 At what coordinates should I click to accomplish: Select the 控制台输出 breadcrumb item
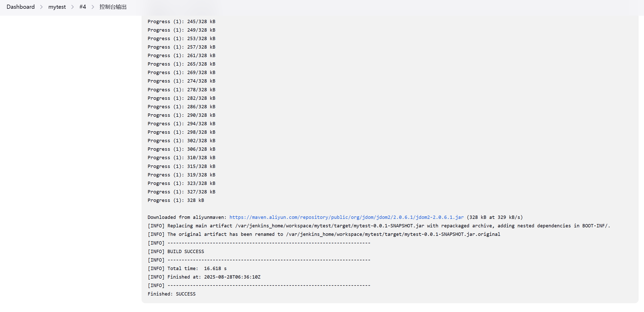click(x=113, y=7)
